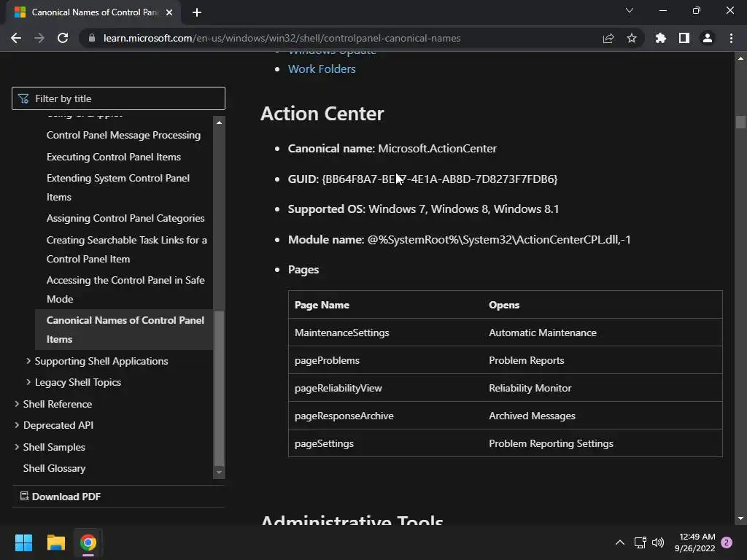Open the taskbar clock and date

coord(695,542)
